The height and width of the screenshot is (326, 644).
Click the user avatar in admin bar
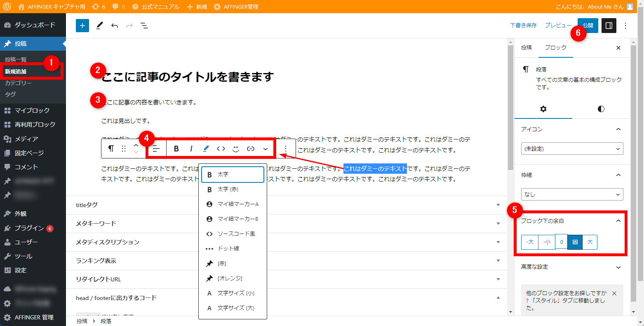pos(630,7)
